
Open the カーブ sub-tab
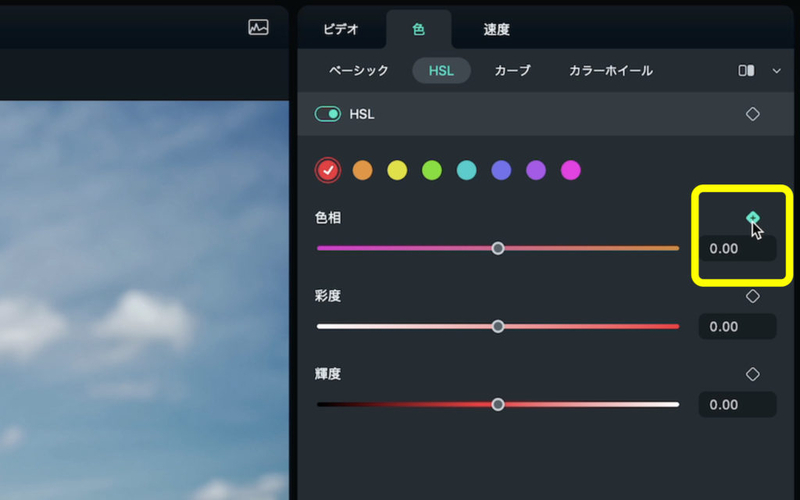tap(512, 70)
